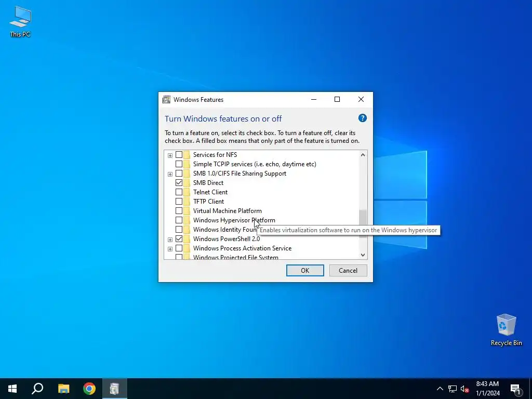Check Windows Identity Foundation checkbox

[x=179, y=229]
